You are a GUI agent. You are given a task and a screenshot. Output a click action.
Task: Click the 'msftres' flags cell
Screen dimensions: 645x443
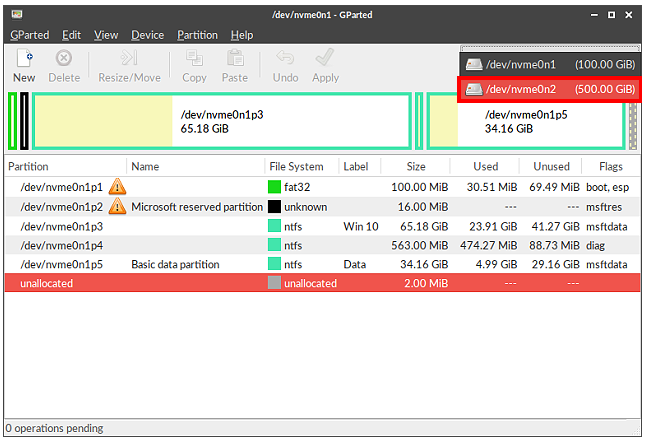[x=604, y=207]
